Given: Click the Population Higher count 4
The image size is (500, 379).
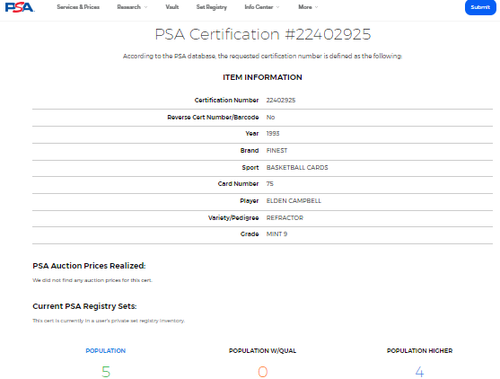Looking at the screenshot, I should coord(419,372).
